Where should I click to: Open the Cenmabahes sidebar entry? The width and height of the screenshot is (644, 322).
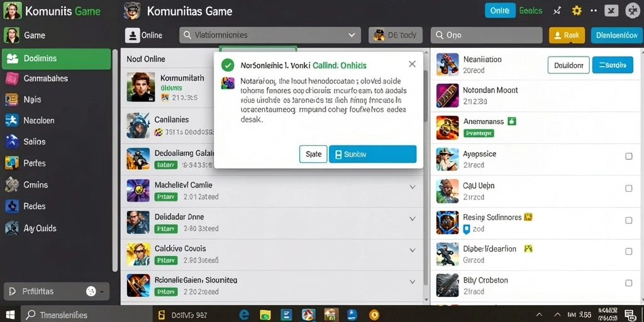[45, 79]
